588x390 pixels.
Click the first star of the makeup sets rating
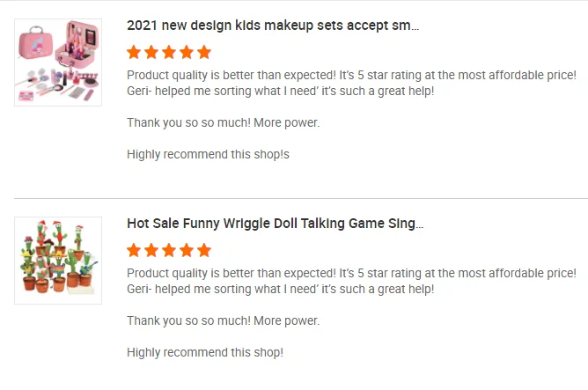pos(135,52)
